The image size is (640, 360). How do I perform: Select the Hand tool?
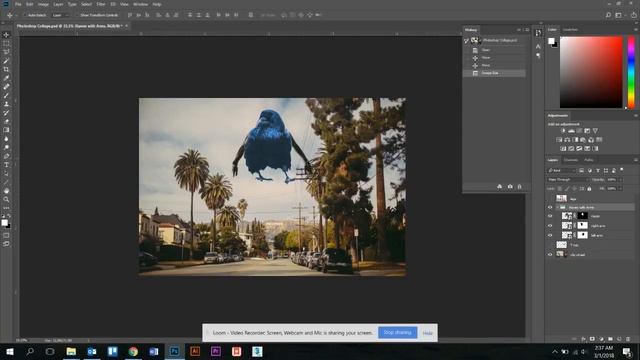pos(6,191)
